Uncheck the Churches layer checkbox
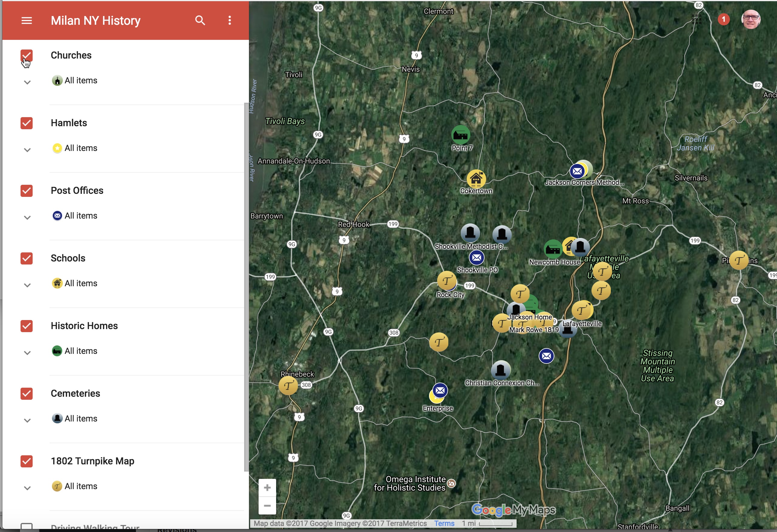 point(27,56)
